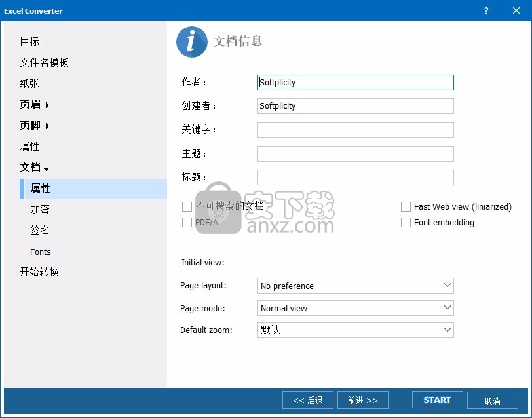532x418 pixels.
Task: Click the START button
Action: coord(438,400)
